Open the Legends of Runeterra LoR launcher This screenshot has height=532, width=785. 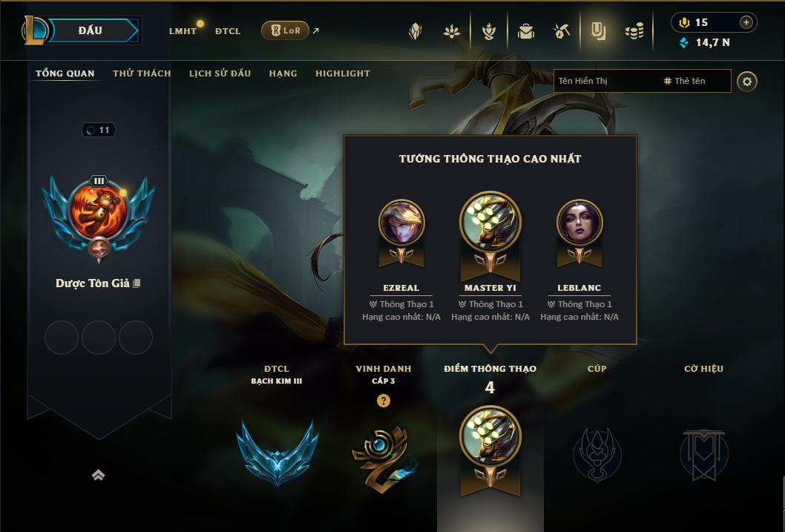(286, 30)
